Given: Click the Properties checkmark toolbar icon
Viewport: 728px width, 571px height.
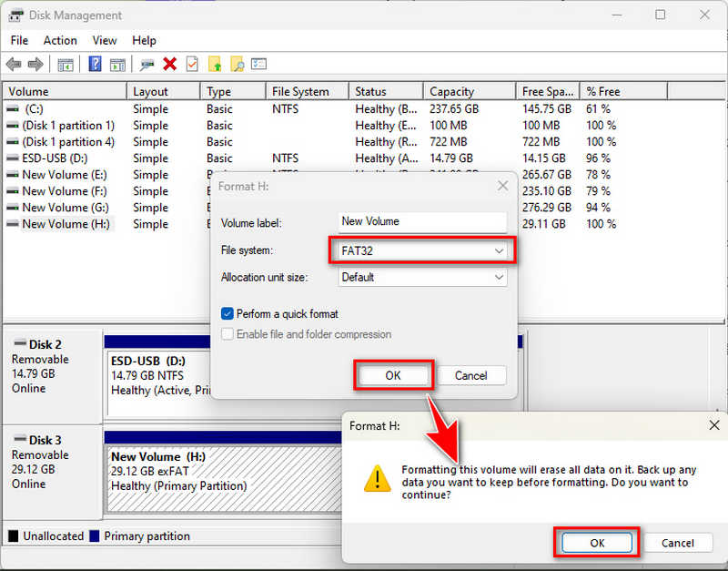Looking at the screenshot, I should pos(192,64).
